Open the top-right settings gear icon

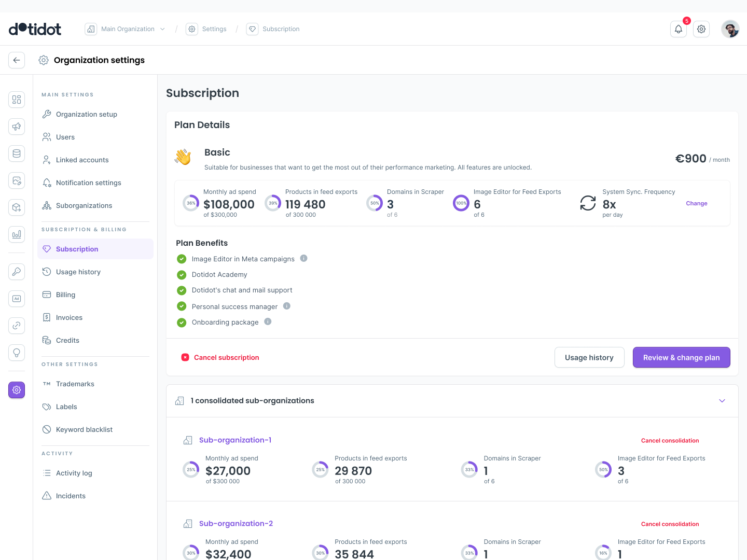point(701,29)
